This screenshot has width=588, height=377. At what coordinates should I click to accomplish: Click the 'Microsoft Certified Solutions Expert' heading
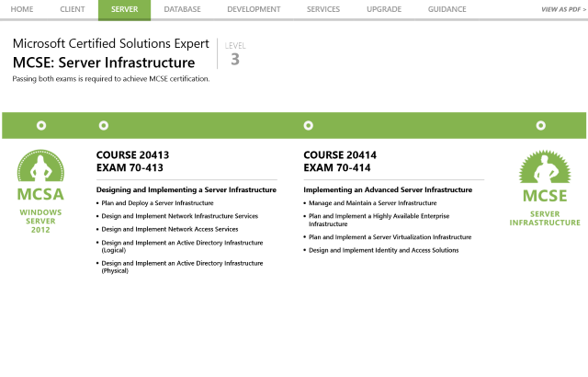[x=111, y=43]
